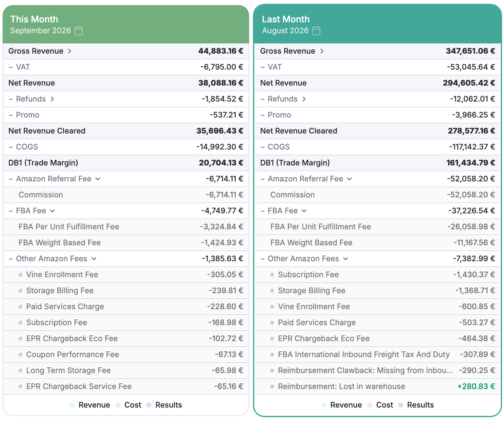Open the September 2026 calendar picker icon
Screen dimensions: 504x421
(79, 31)
